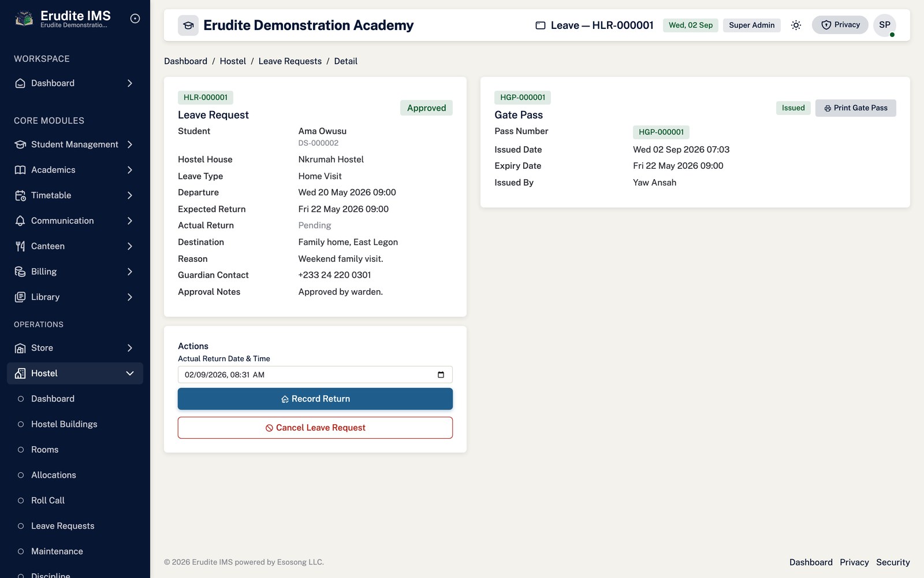The width and height of the screenshot is (924, 578).
Task: Click the Hostel building icon
Action: coord(20,373)
